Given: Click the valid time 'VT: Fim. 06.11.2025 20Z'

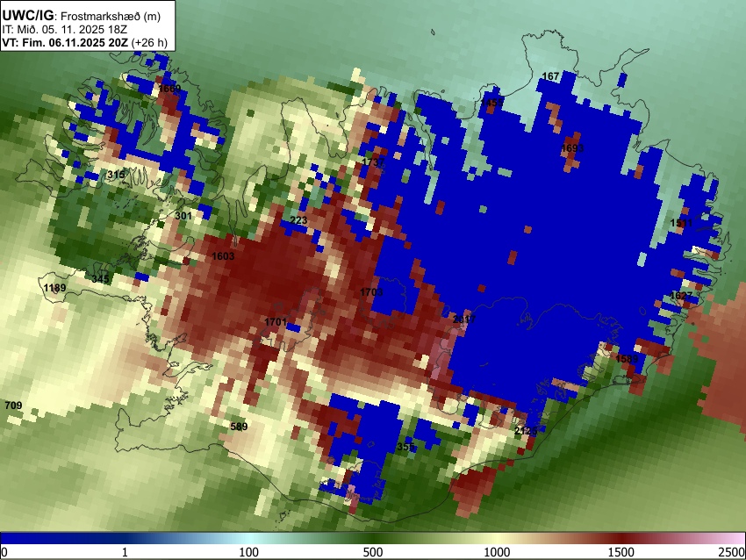Looking at the screenshot, I should click(x=65, y=42).
